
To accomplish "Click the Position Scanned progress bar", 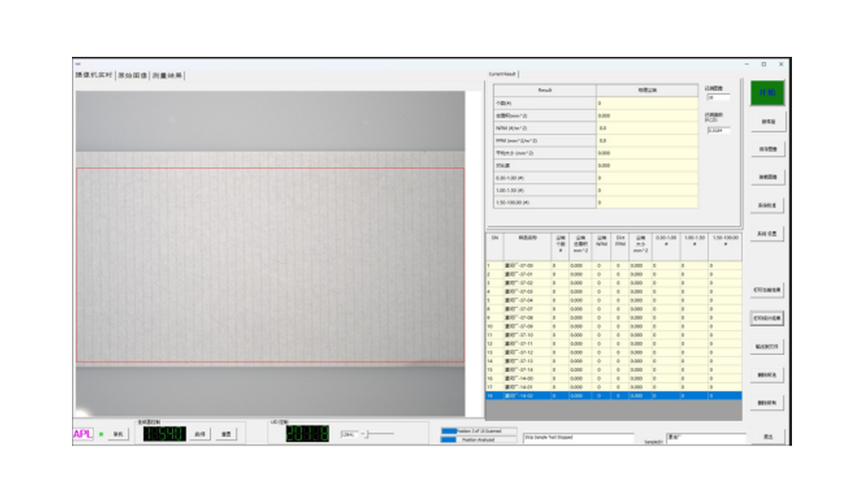I will pyautogui.click(x=479, y=431).
